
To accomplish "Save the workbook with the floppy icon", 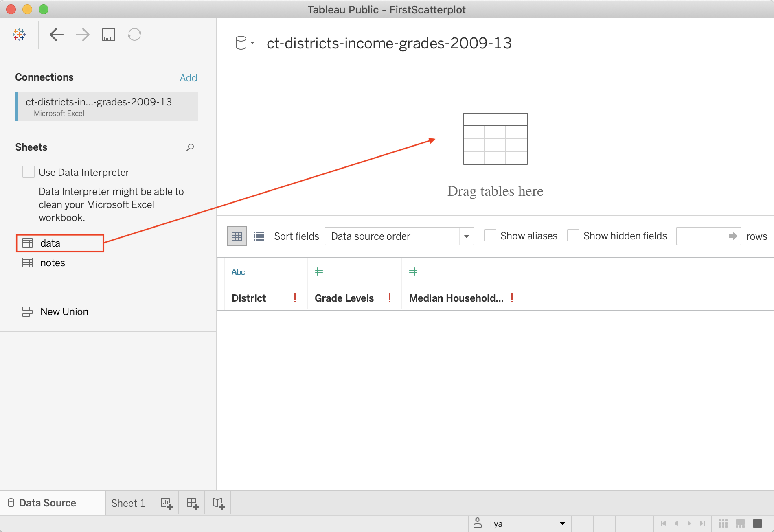I will click(109, 35).
